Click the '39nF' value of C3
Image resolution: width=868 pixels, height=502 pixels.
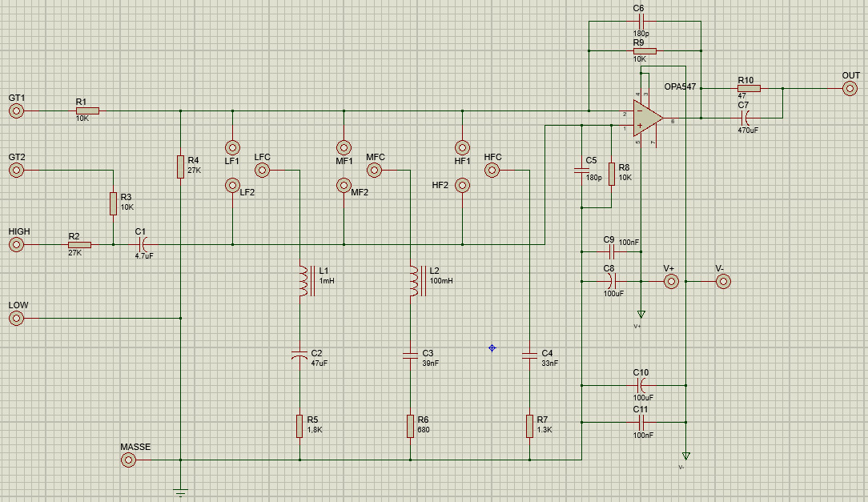pyautogui.click(x=431, y=363)
